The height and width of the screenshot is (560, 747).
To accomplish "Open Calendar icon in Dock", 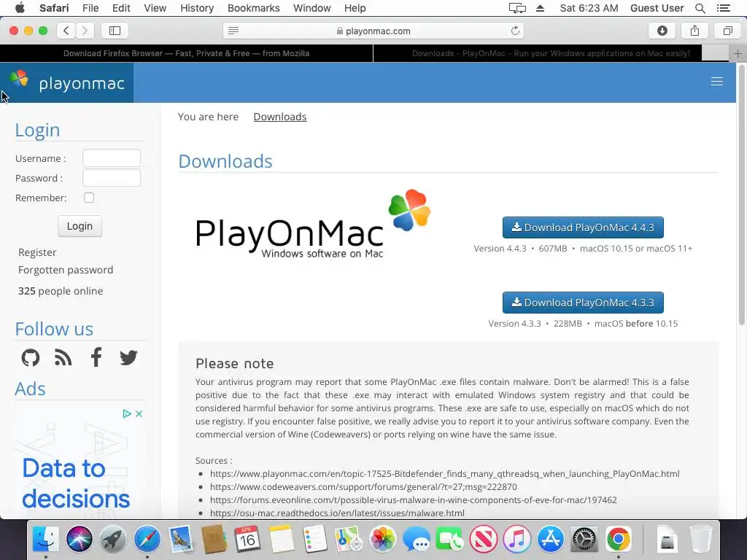I will (x=247, y=539).
